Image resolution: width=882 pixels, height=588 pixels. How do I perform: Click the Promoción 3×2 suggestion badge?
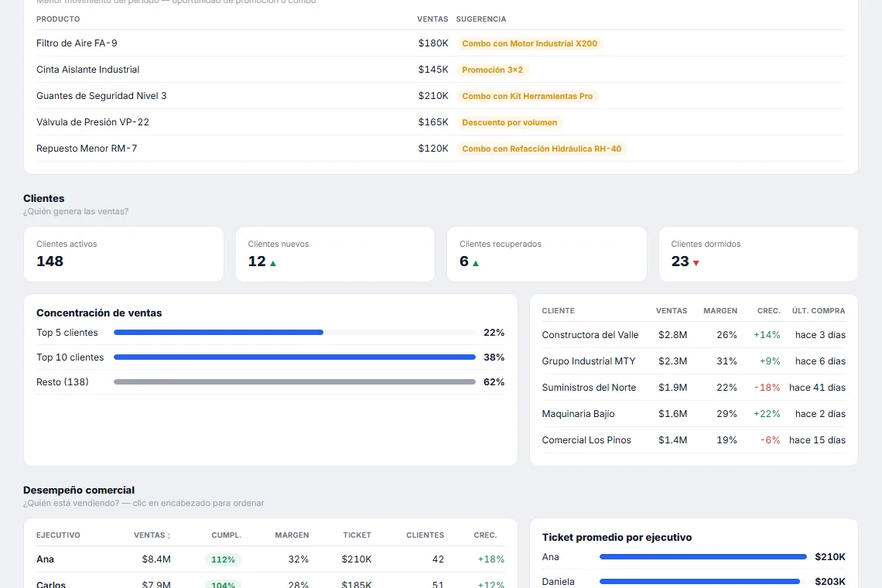tap(493, 70)
